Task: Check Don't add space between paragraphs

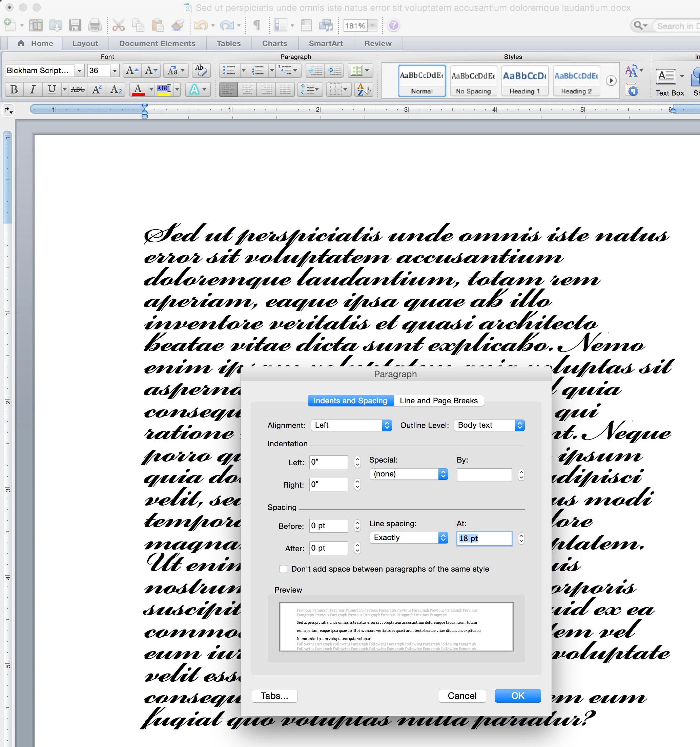Action: point(284,569)
